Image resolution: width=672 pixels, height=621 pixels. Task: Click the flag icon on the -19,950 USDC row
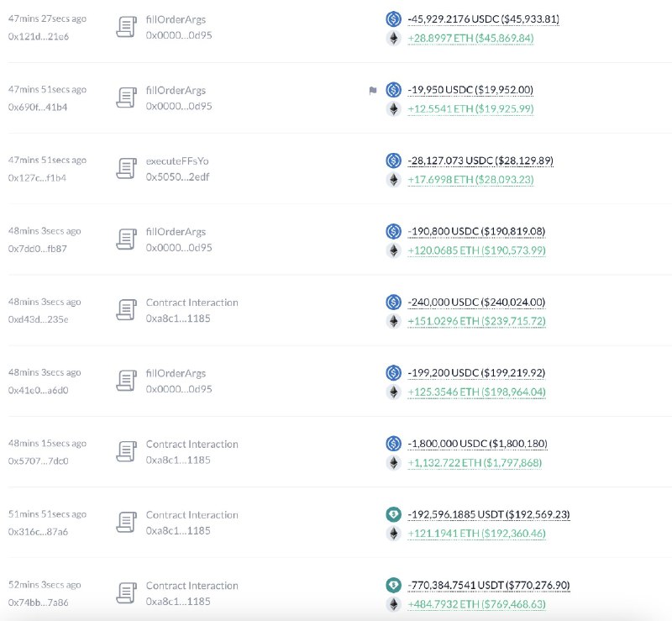click(373, 91)
